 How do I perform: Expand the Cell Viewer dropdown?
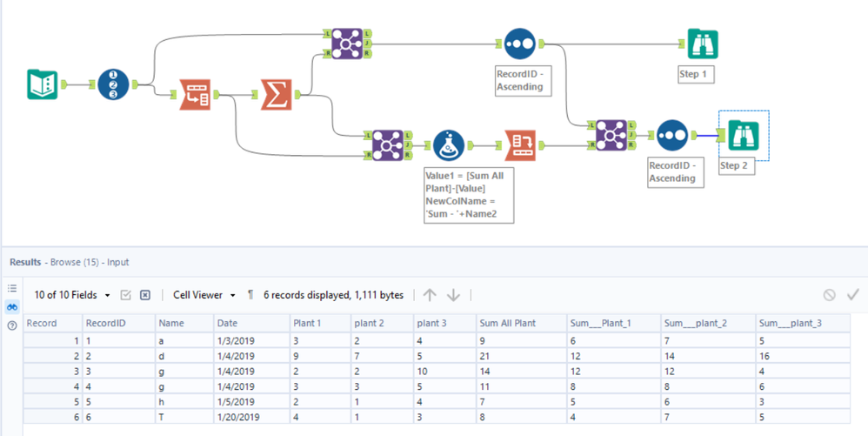(204, 295)
